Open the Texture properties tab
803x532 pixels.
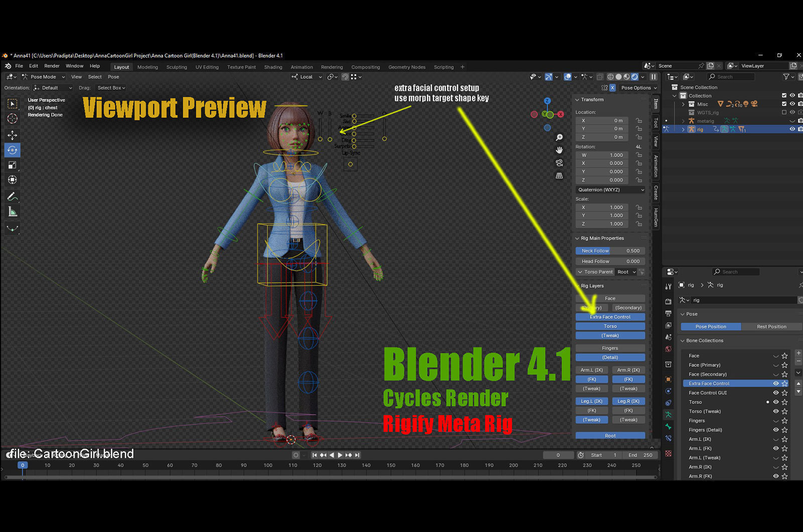[x=668, y=453]
